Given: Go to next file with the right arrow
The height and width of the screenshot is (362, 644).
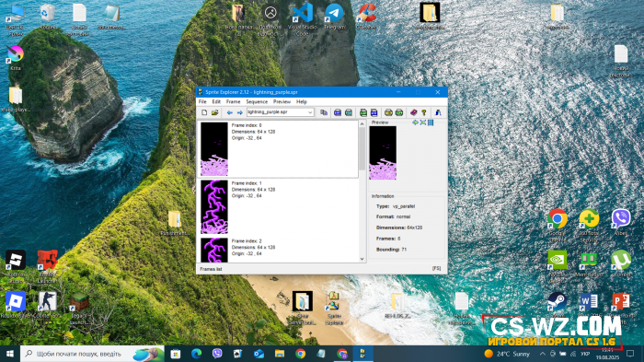Looking at the screenshot, I should pyautogui.click(x=240, y=112).
